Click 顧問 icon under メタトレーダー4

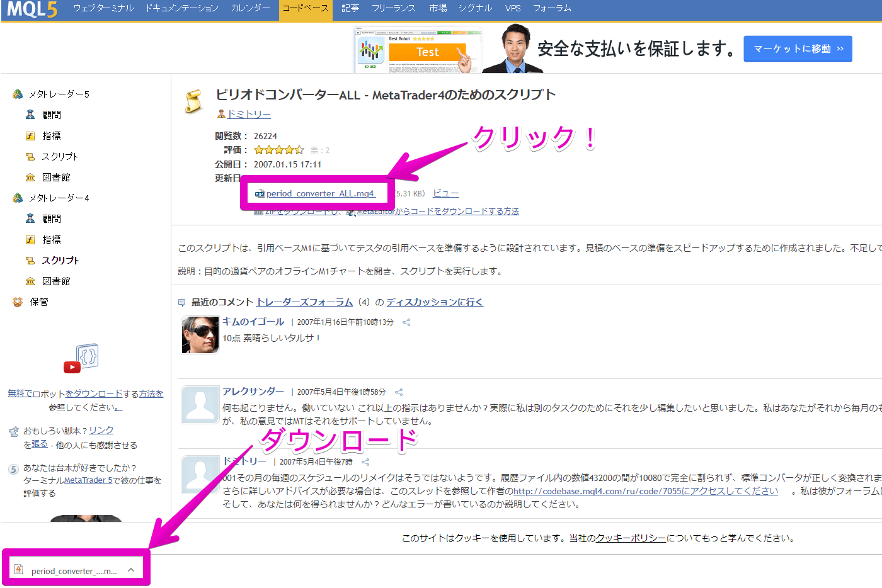click(30, 218)
